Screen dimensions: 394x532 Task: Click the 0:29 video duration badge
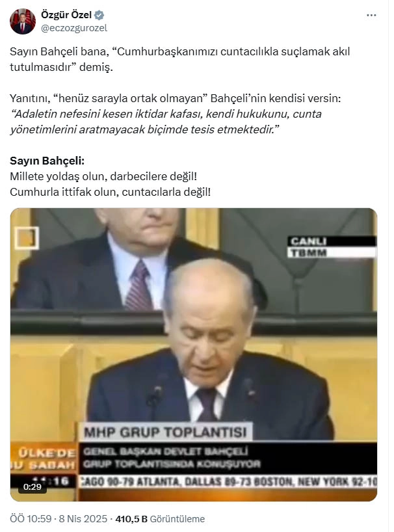pyautogui.click(x=33, y=487)
